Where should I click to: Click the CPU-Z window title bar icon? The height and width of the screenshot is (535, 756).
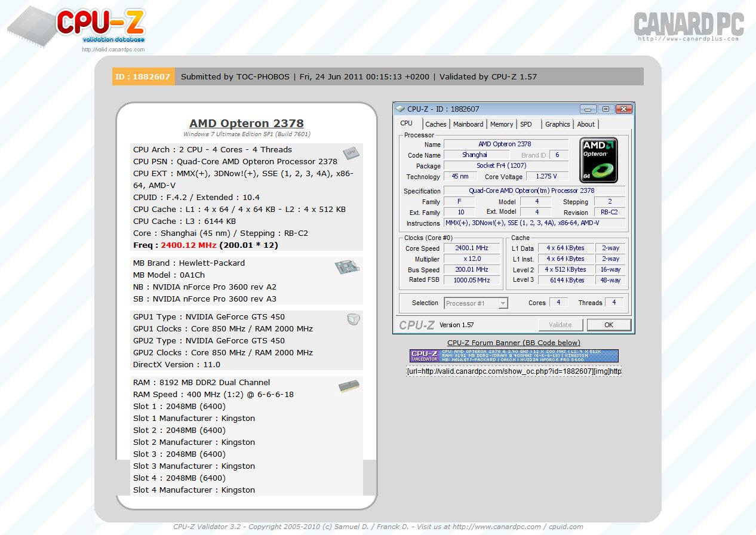pyautogui.click(x=400, y=109)
